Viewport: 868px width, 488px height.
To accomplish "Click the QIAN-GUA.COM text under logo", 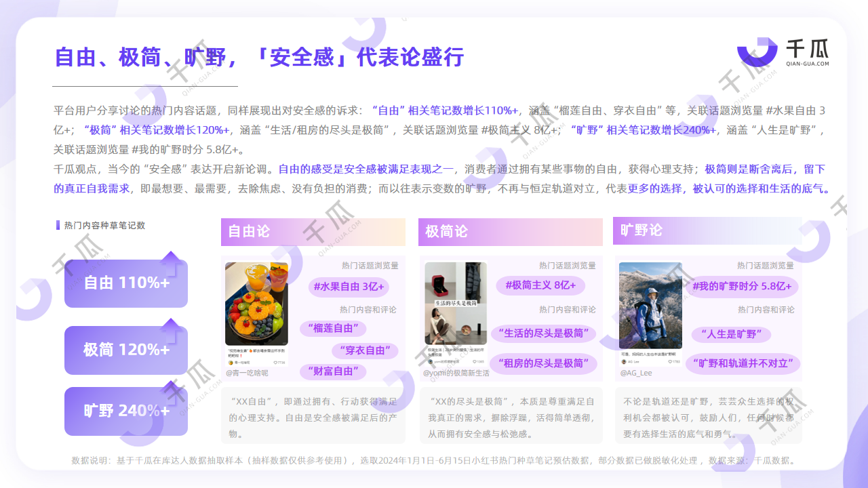I will click(807, 64).
